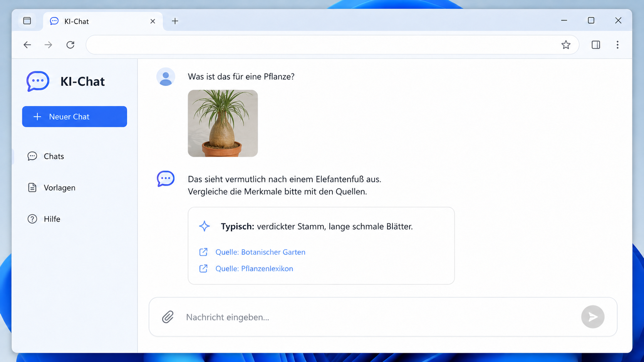The image size is (644, 362).
Task: Reload the page
Action: tap(70, 45)
